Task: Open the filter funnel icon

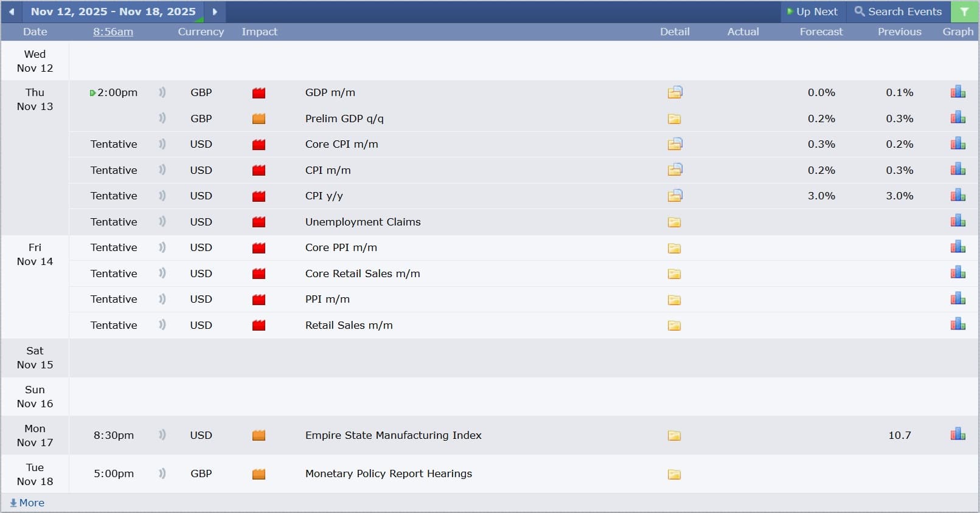Action: point(964,12)
